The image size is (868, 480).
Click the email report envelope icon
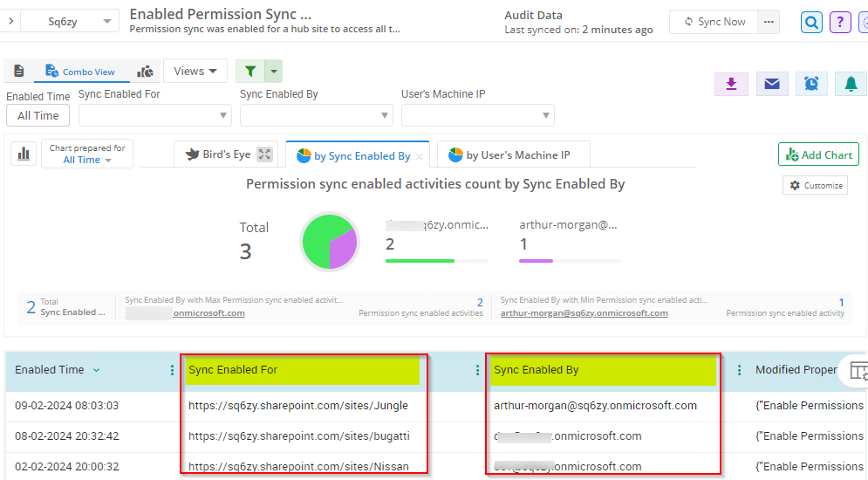coord(771,84)
